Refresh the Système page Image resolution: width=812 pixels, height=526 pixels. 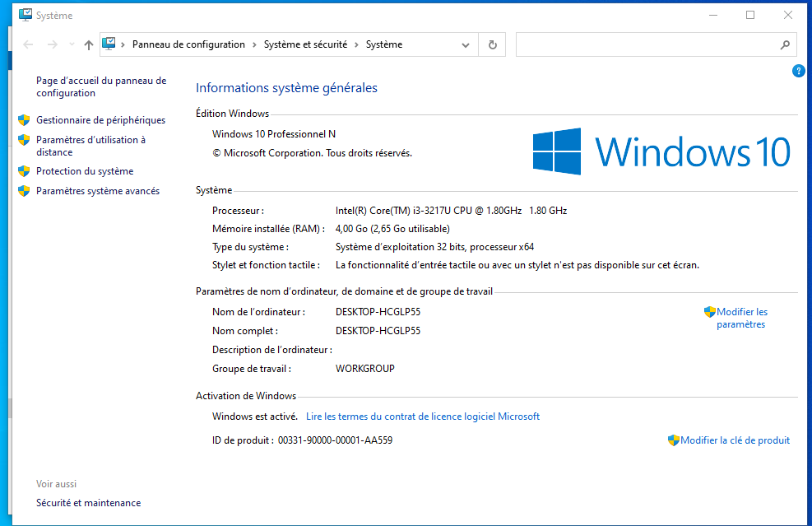pos(493,45)
